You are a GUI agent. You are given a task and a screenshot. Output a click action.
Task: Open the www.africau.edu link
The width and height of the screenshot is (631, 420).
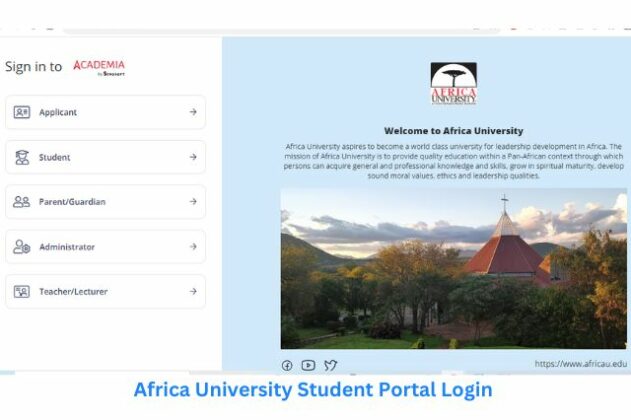(x=581, y=364)
